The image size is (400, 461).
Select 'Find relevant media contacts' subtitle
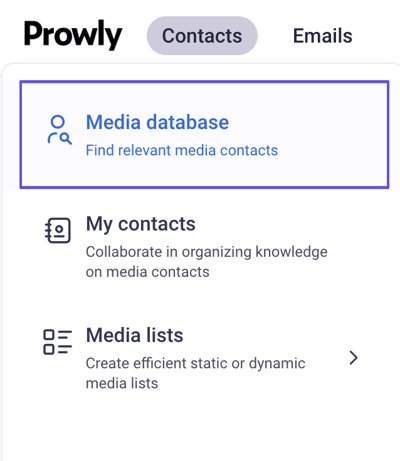click(x=182, y=150)
